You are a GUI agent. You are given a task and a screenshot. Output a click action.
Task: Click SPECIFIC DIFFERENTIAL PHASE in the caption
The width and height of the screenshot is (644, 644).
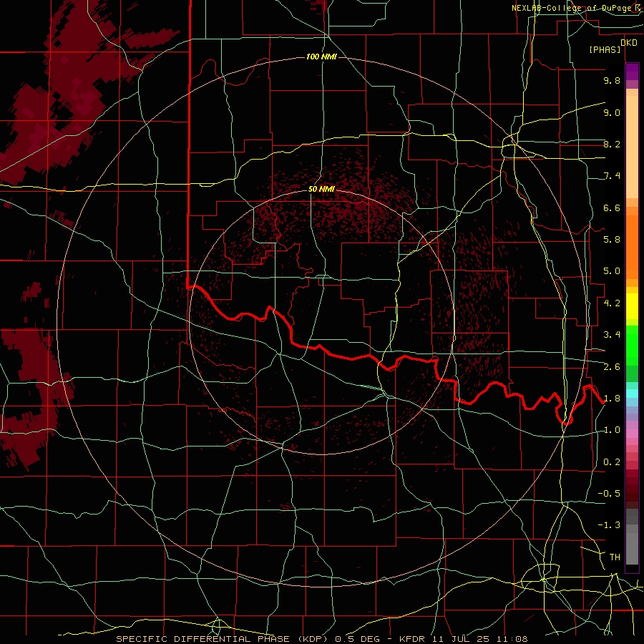pyautogui.click(x=203, y=639)
